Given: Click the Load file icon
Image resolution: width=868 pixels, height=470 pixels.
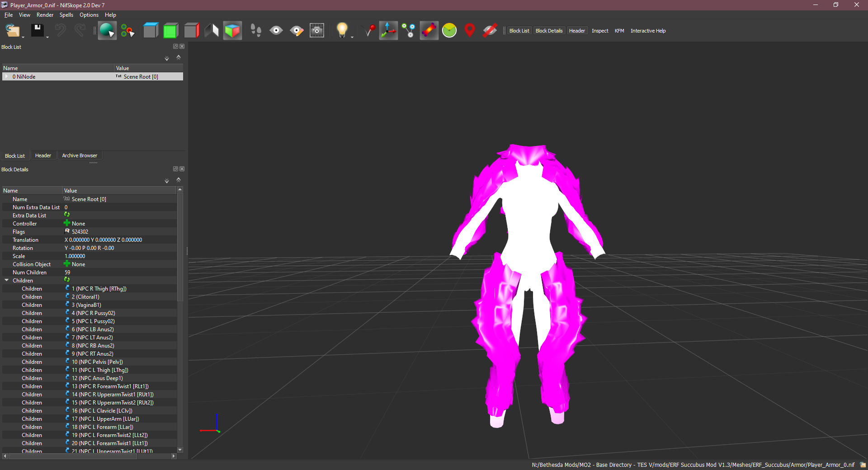Looking at the screenshot, I should [x=12, y=31].
